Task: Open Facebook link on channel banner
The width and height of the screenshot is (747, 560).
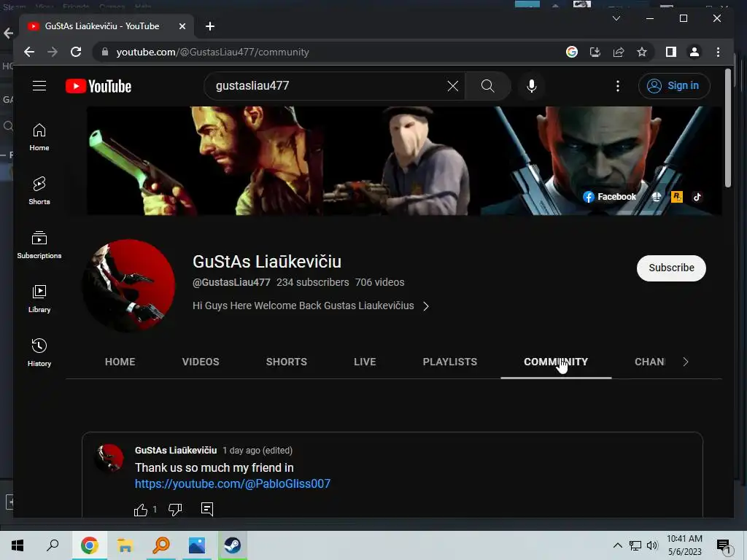Action: click(609, 197)
